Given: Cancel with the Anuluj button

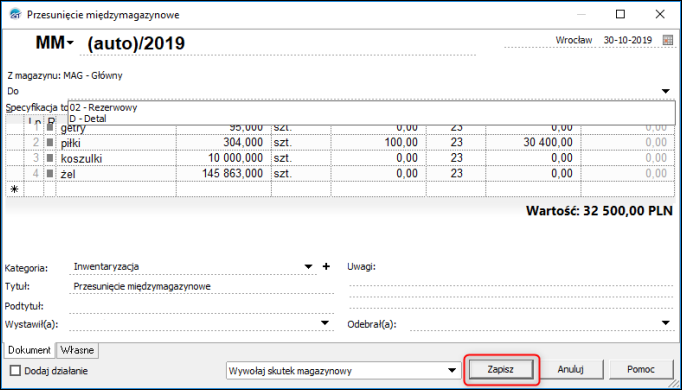Looking at the screenshot, I should pos(571,370).
